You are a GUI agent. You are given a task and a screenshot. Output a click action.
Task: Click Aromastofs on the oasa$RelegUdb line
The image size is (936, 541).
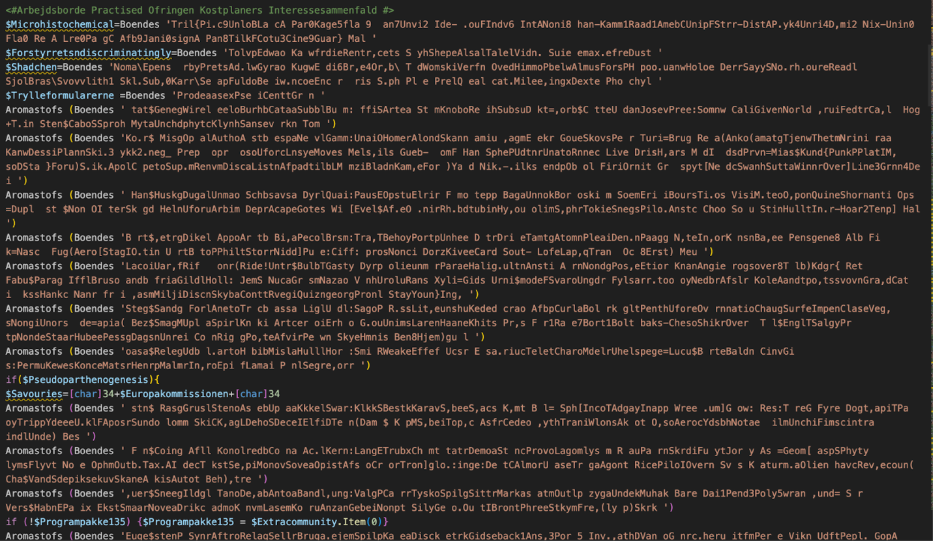(x=34, y=352)
